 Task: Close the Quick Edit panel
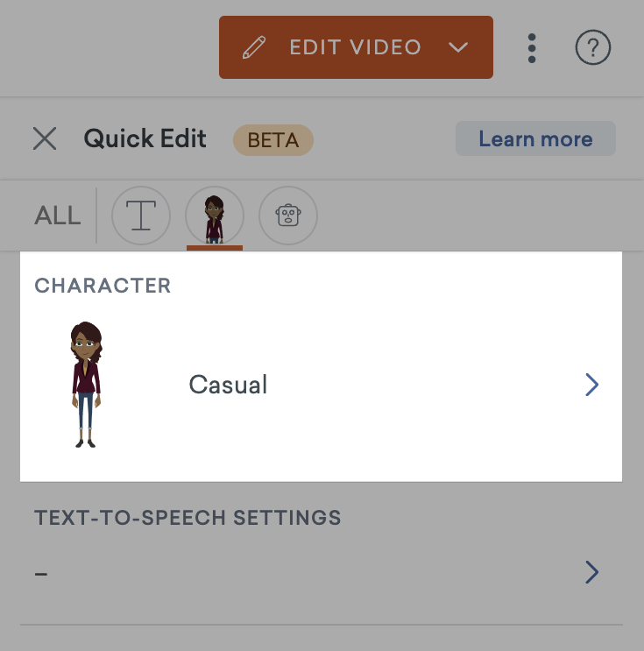45,138
